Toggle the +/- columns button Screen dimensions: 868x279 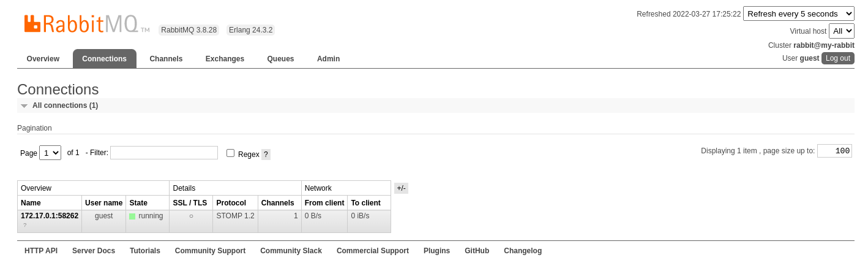point(401,188)
